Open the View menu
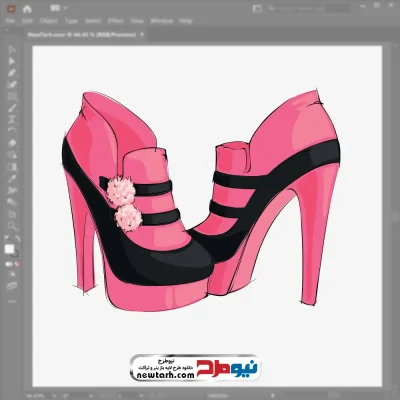 pos(137,21)
